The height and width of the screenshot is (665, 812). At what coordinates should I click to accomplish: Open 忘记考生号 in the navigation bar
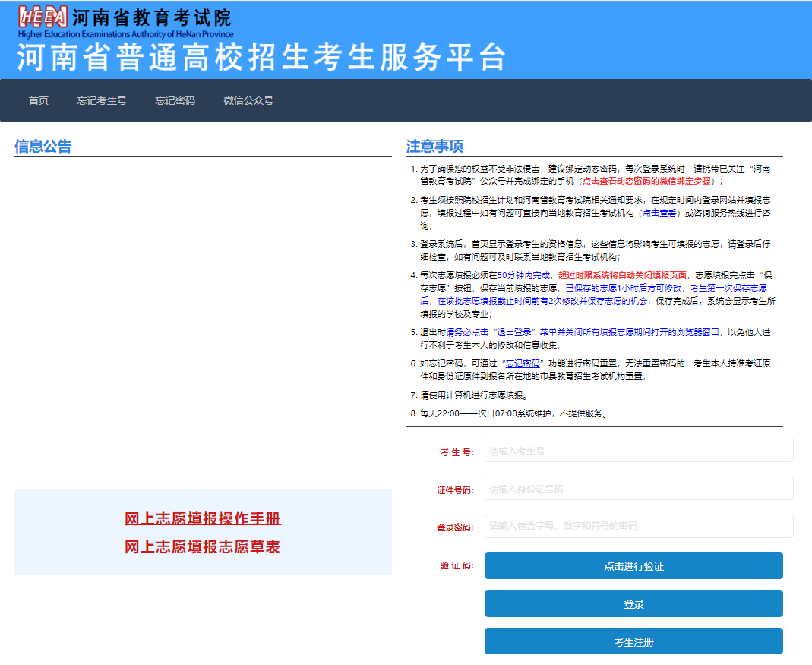(102, 100)
